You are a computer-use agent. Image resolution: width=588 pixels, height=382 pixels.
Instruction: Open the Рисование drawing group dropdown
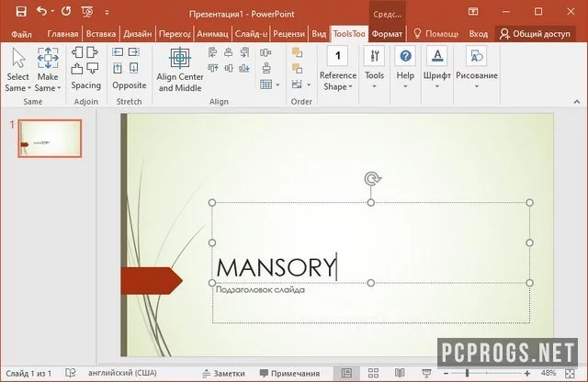[477, 69]
